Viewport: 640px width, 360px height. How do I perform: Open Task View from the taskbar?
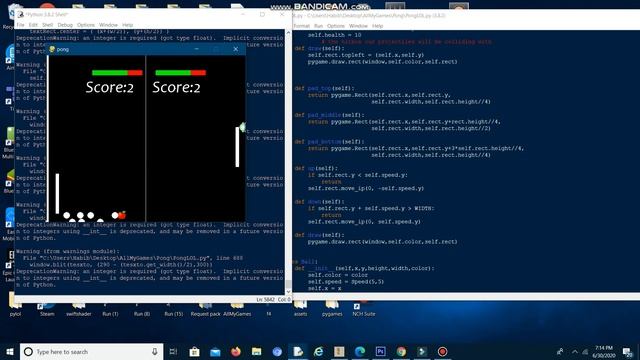[173, 351]
